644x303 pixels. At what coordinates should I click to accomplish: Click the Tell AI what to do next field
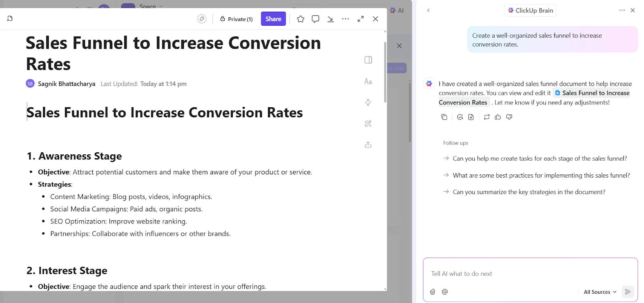(x=530, y=274)
